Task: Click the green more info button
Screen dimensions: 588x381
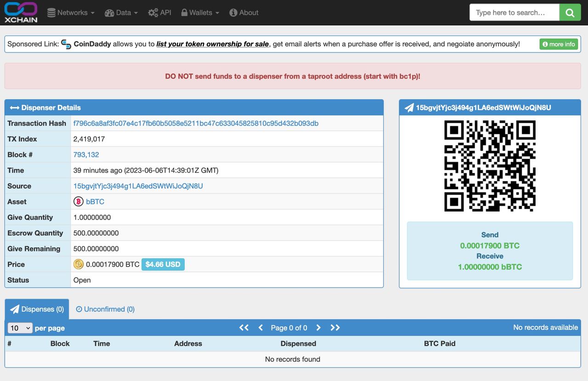Action: click(x=559, y=44)
